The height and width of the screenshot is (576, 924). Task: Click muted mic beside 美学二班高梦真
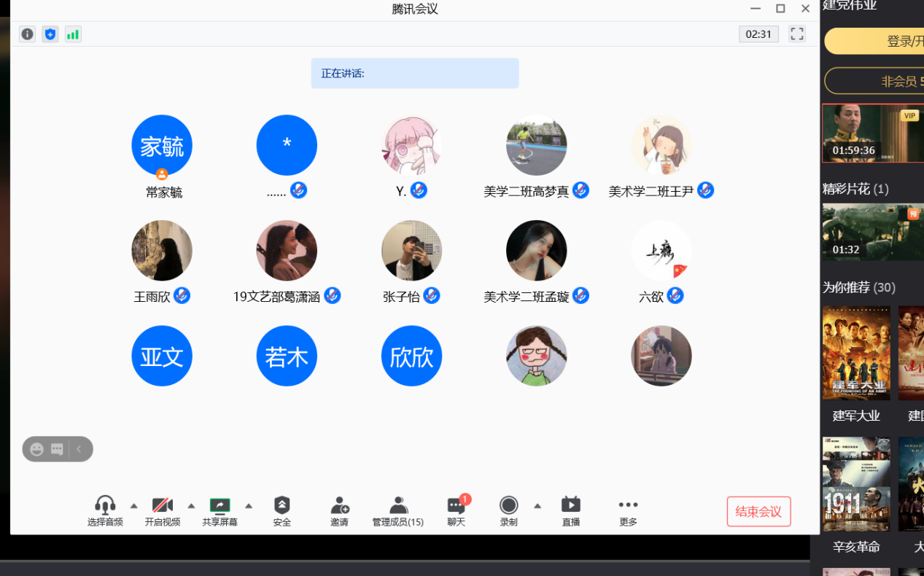point(581,190)
